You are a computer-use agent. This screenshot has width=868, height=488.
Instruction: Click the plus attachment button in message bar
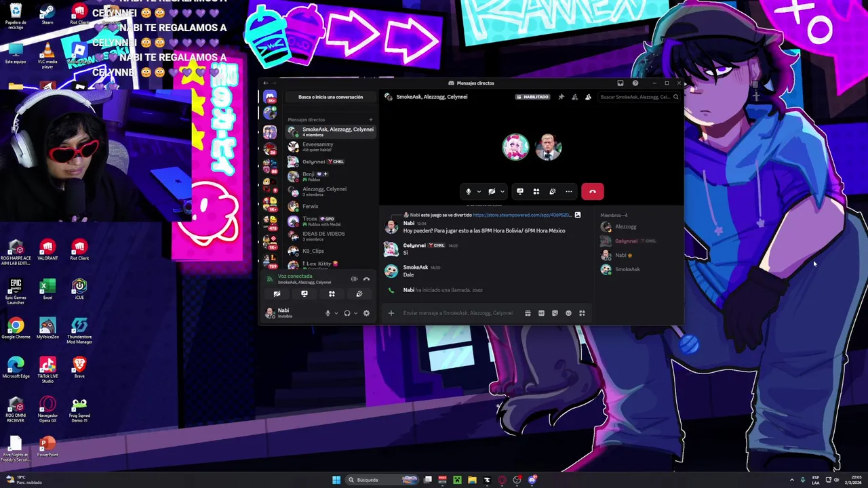(391, 313)
